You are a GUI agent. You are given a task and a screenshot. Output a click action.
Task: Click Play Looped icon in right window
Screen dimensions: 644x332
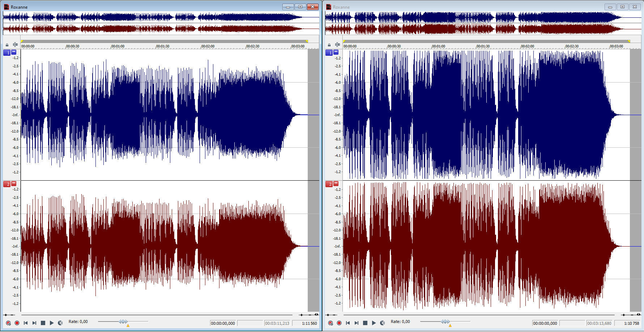point(383,323)
